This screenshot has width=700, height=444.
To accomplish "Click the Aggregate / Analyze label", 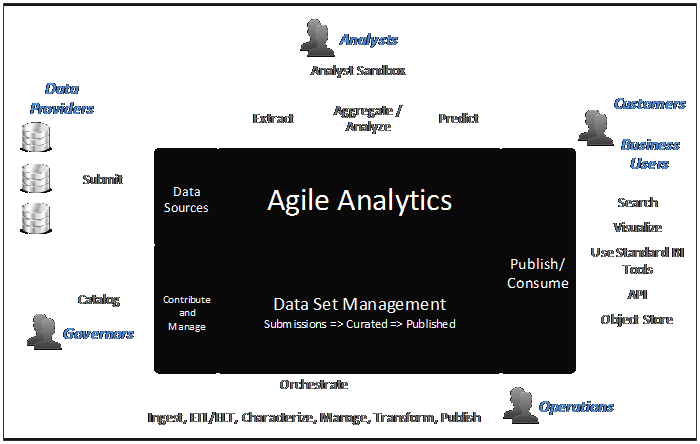I will pyautogui.click(x=368, y=118).
